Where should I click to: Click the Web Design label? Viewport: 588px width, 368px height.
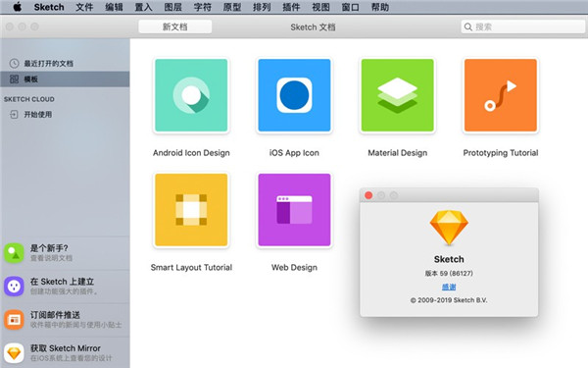coord(294,267)
